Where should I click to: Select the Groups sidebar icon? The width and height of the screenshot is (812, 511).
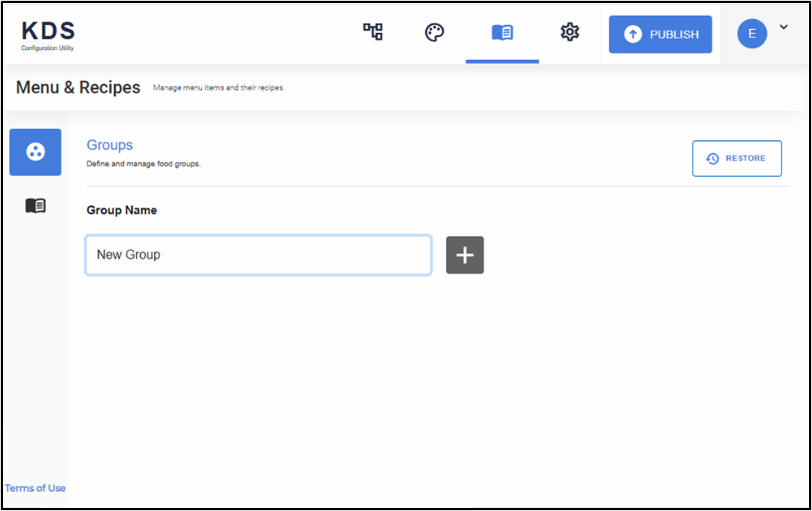(35, 152)
